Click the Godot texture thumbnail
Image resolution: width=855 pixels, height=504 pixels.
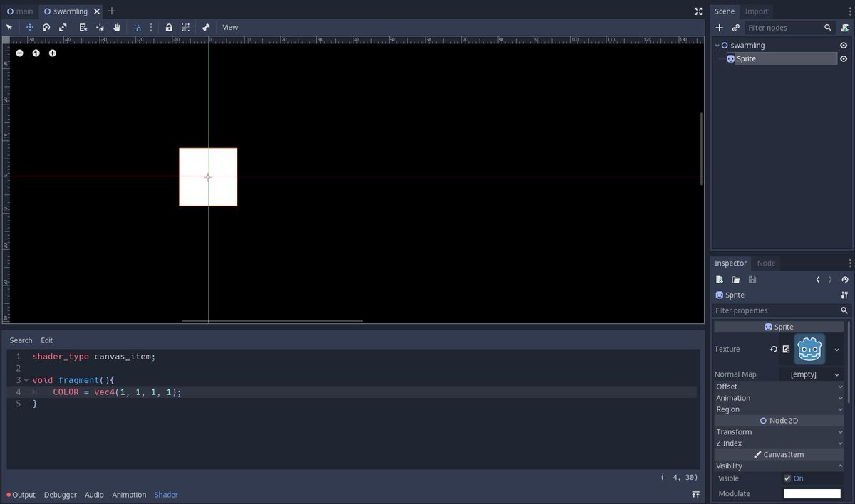click(810, 350)
